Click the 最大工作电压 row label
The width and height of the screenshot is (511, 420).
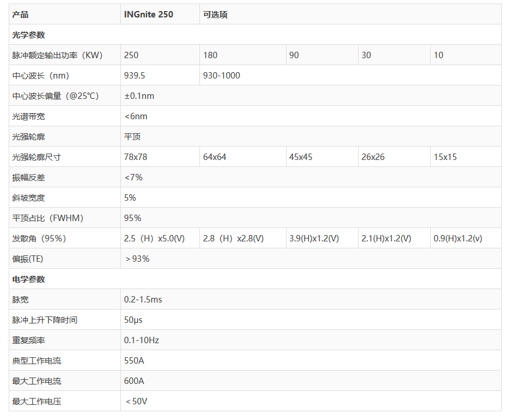[x=37, y=401]
